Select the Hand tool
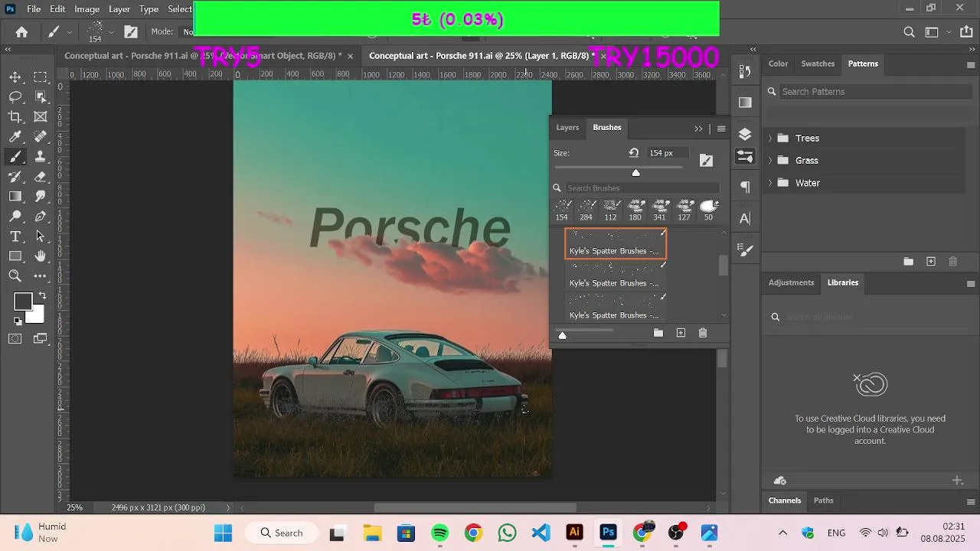Screen dimensions: 980x551 coord(41,256)
